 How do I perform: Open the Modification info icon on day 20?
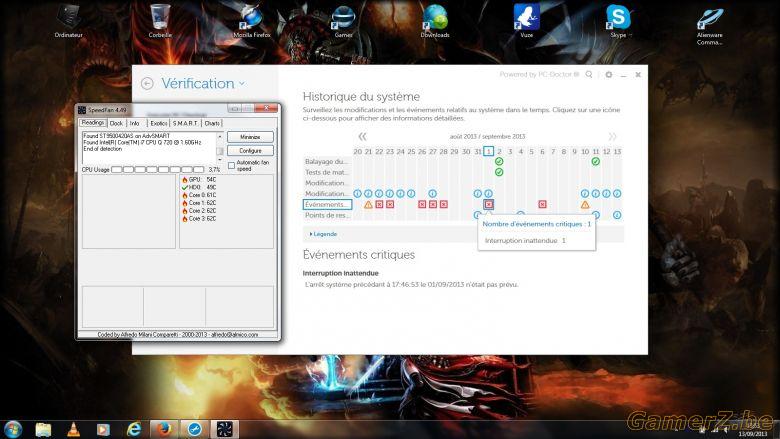click(x=357, y=193)
